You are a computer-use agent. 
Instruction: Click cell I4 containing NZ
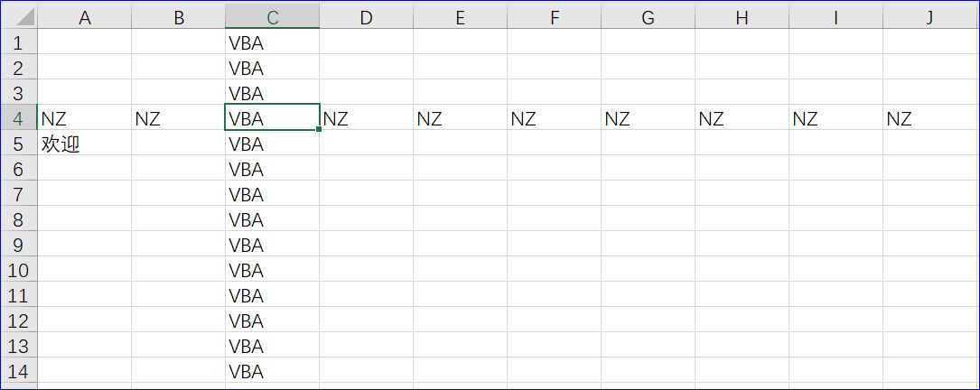(x=835, y=117)
